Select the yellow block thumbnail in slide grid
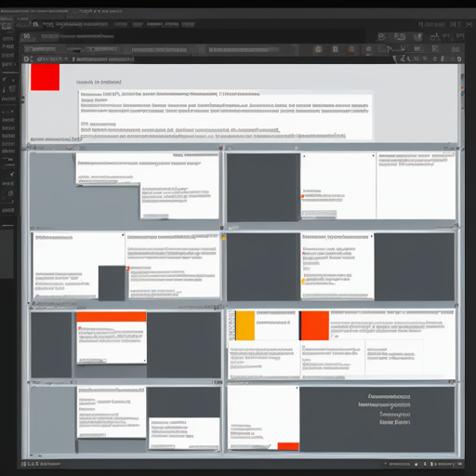The height and width of the screenshot is (476, 476). coord(245,325)
